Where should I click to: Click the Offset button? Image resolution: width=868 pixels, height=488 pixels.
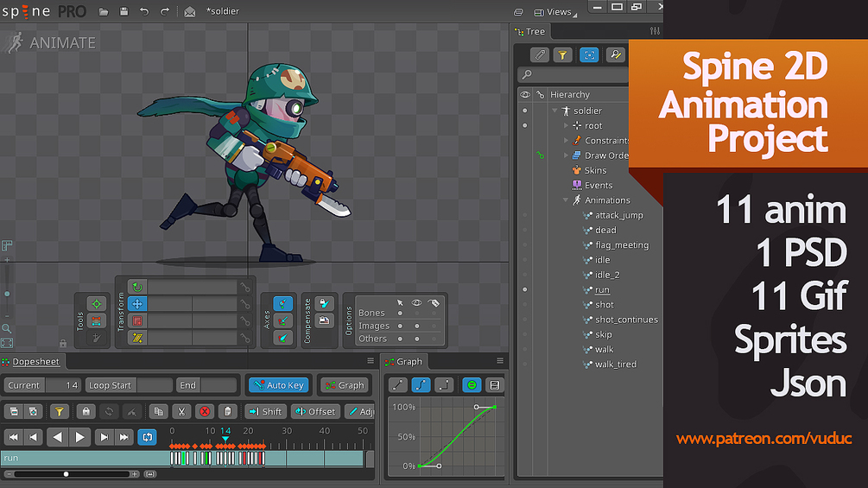click(x=315, y=411)
